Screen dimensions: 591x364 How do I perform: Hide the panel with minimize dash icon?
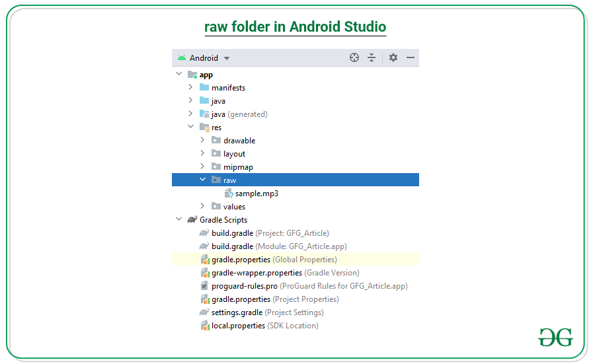point(411,58)
